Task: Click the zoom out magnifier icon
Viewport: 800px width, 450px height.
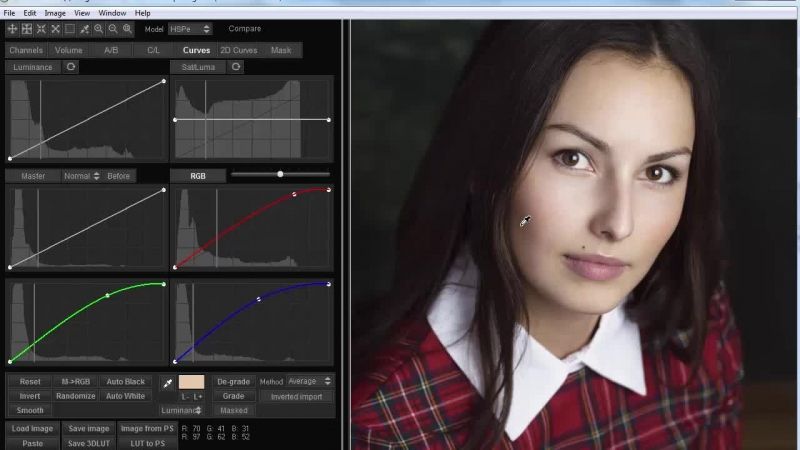Action: (x=113, y=29)
